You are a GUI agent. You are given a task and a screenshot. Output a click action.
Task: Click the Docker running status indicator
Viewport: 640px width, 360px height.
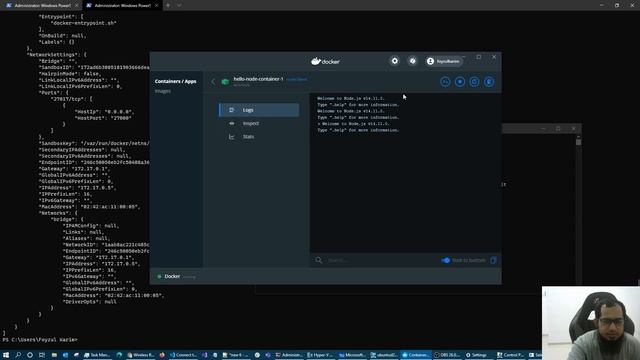point(176,276)
